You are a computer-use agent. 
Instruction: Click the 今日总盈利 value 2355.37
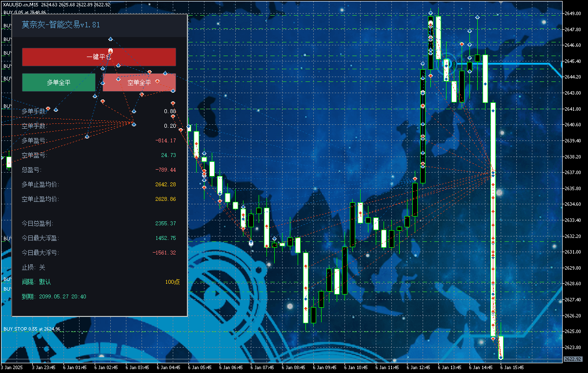point(165,223)
